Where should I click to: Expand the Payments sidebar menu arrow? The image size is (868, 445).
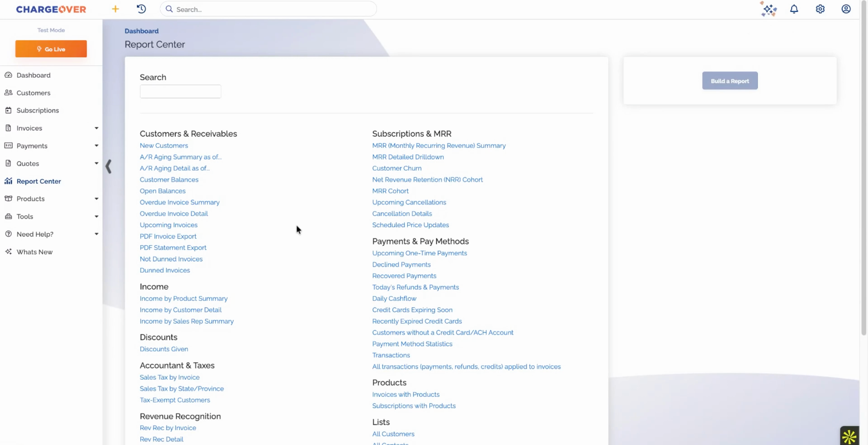96,146
